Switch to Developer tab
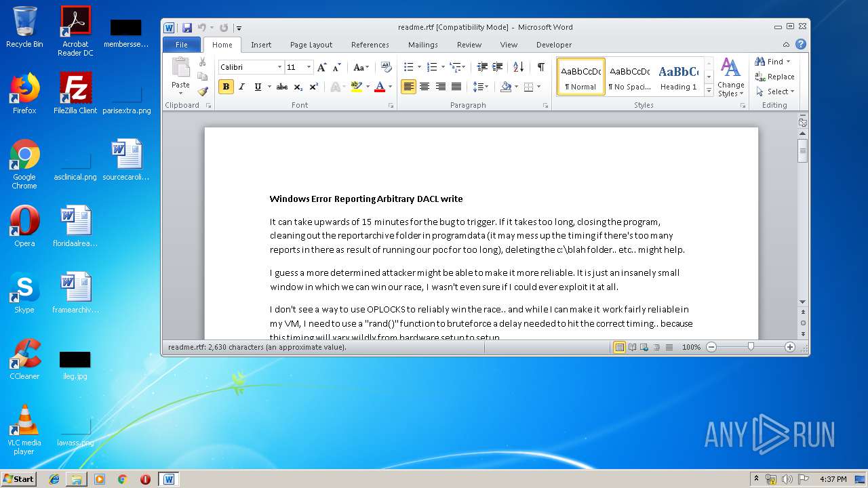The width and height of the screenshot is (868, 488). tap(554, 45)
